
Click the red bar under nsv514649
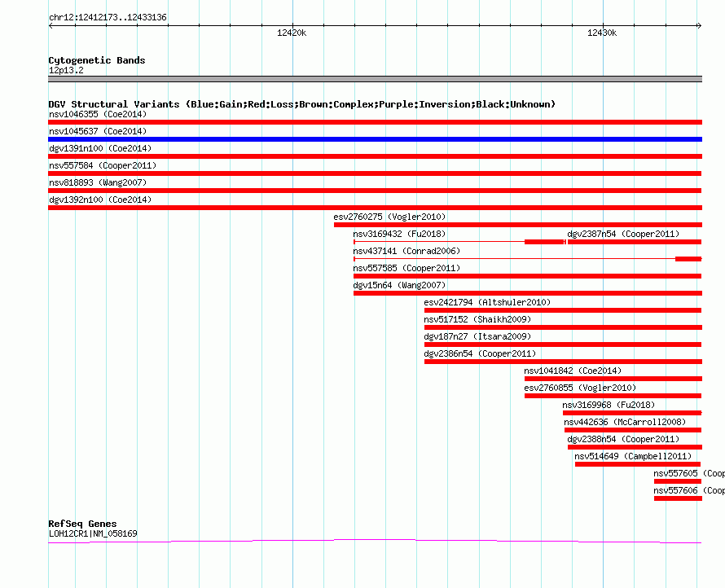coord(638,464)
